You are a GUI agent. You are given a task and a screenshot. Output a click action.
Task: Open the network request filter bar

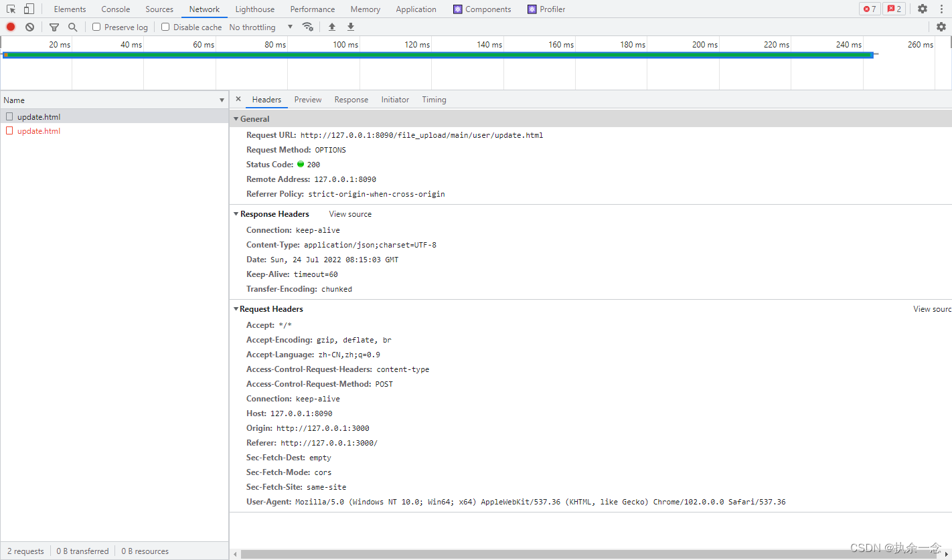[x=54, y=27]
